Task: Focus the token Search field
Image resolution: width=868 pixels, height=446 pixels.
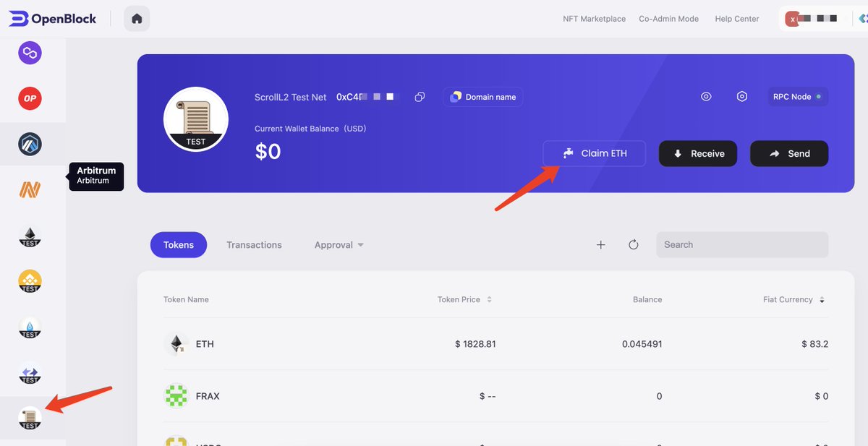Action: [742, 245]
